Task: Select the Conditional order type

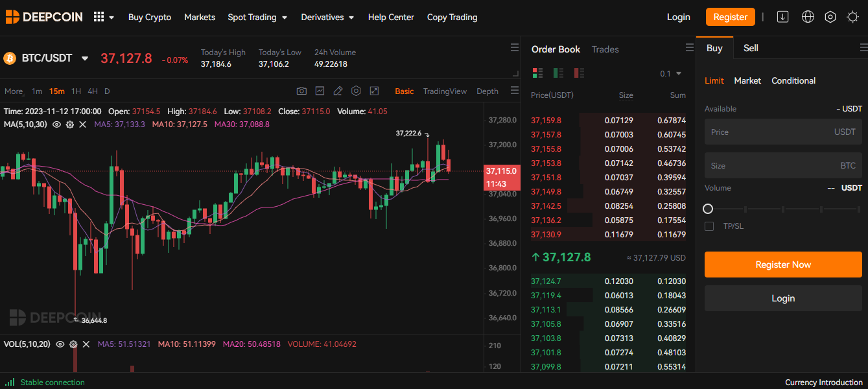Action: (793, 80)
